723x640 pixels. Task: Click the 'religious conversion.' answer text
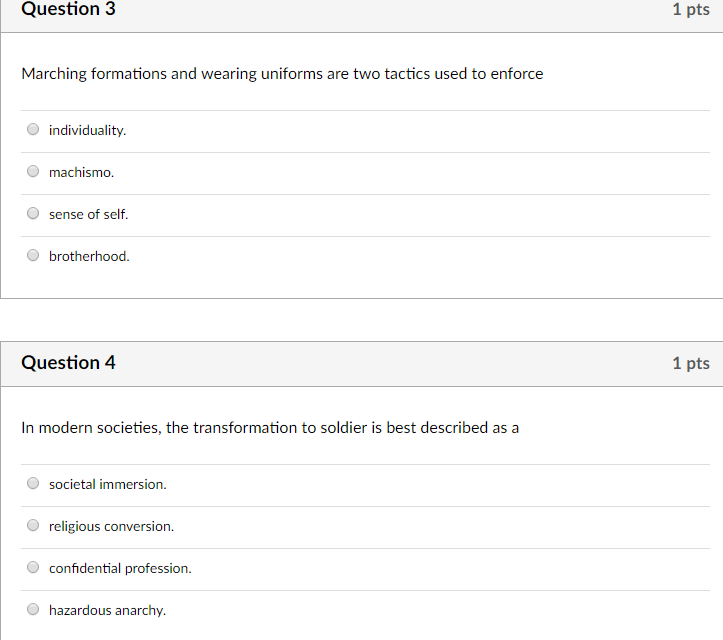click(x=112, y=527)
